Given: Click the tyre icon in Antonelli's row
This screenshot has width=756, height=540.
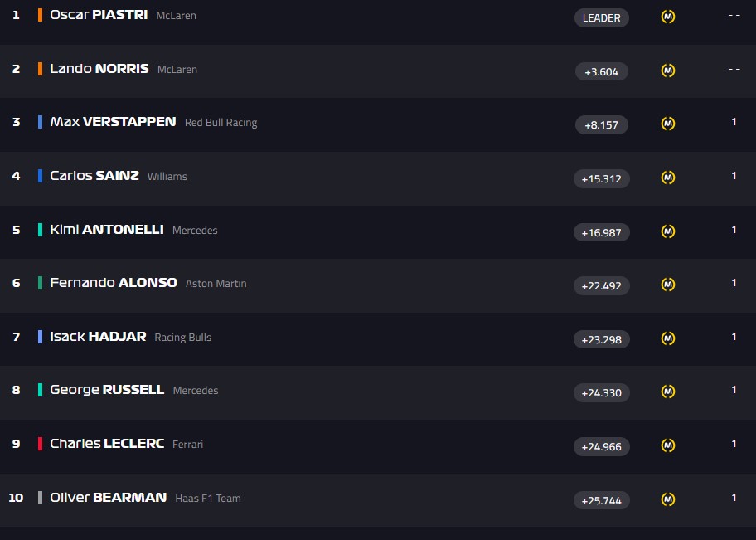Looking at the screenshot, I should click(668, 231).
